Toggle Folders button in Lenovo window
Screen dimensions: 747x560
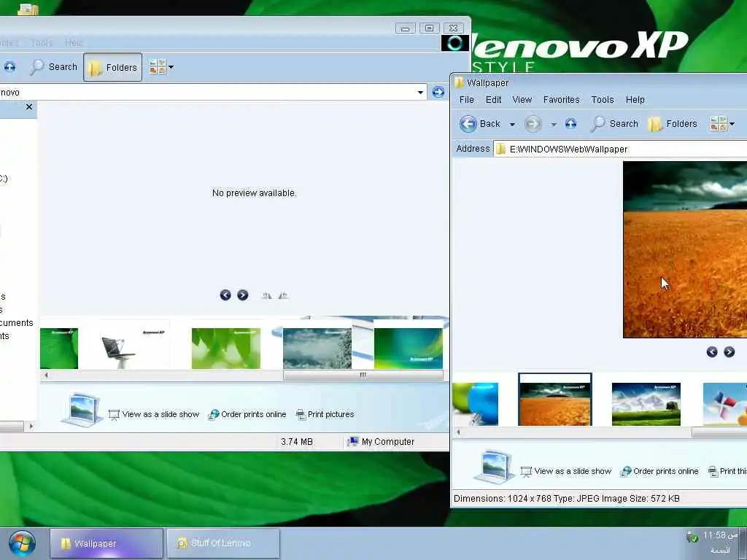(x=113, y=67)
